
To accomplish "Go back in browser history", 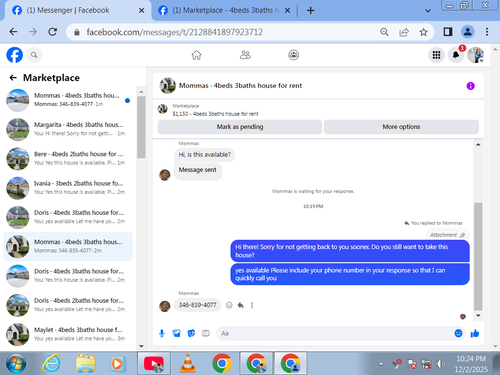I will click(13, 32).
